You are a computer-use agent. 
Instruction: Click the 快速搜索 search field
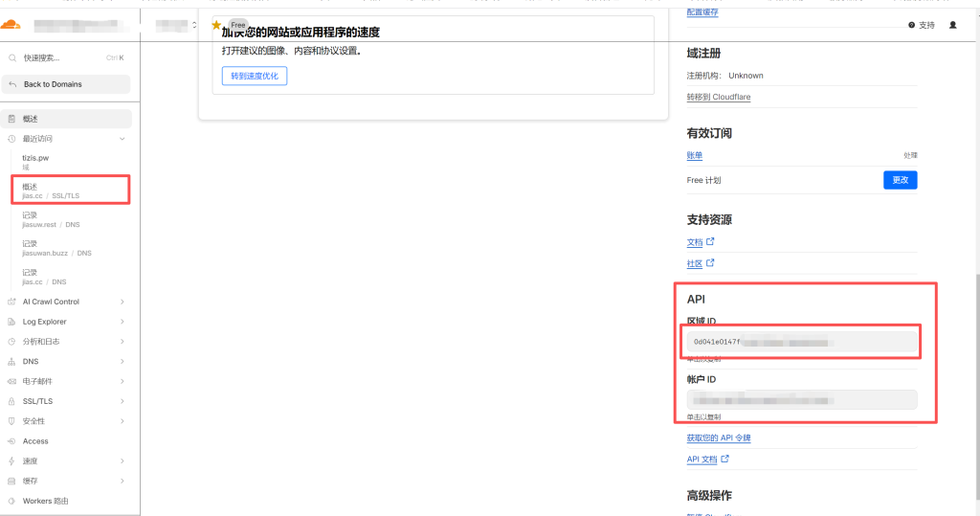pos(66,58)
